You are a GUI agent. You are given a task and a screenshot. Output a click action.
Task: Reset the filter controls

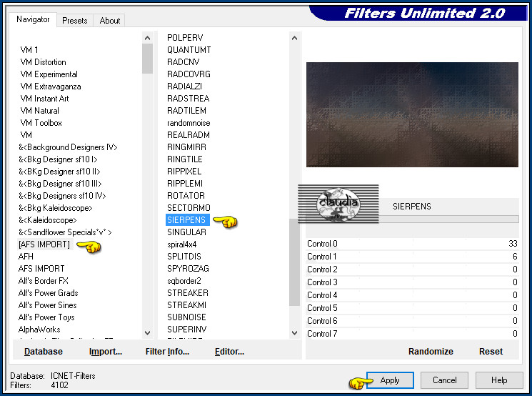click(491, 352)
